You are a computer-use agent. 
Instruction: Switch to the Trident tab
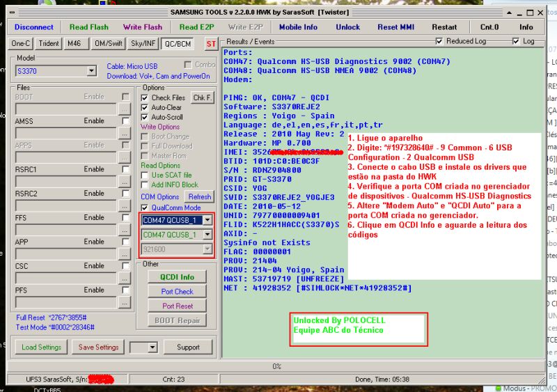point(49,44)
